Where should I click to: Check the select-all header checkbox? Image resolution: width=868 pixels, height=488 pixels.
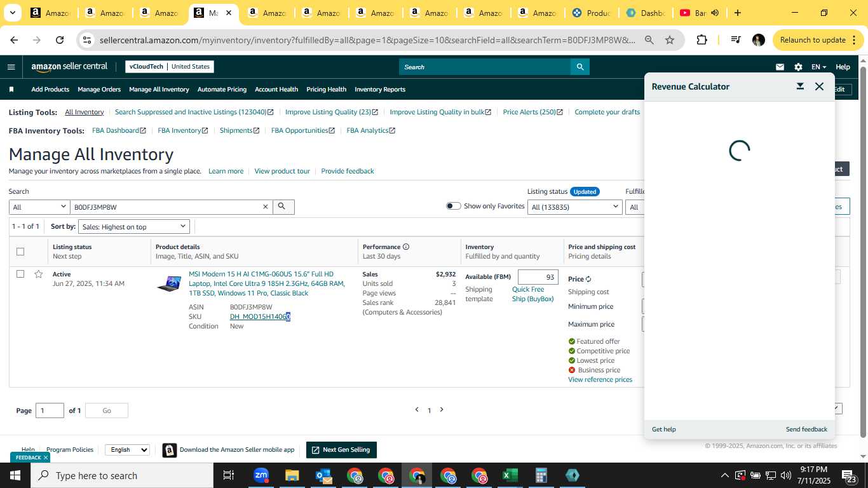point(20,252)
